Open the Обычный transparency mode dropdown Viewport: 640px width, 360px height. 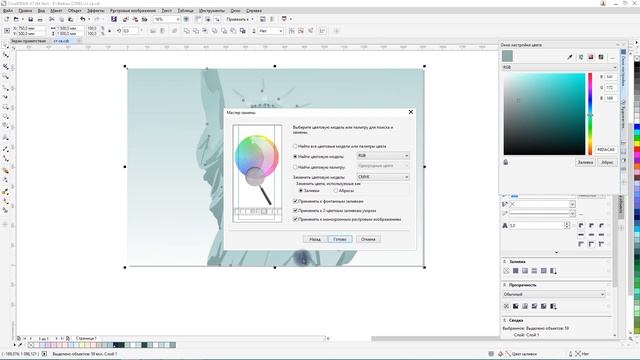(x=553, y=294)
